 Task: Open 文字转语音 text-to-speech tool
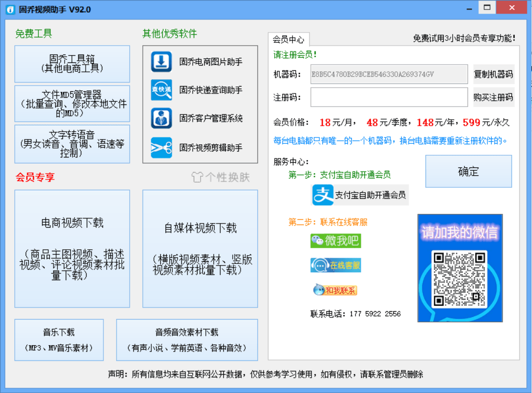pos(71,144)
